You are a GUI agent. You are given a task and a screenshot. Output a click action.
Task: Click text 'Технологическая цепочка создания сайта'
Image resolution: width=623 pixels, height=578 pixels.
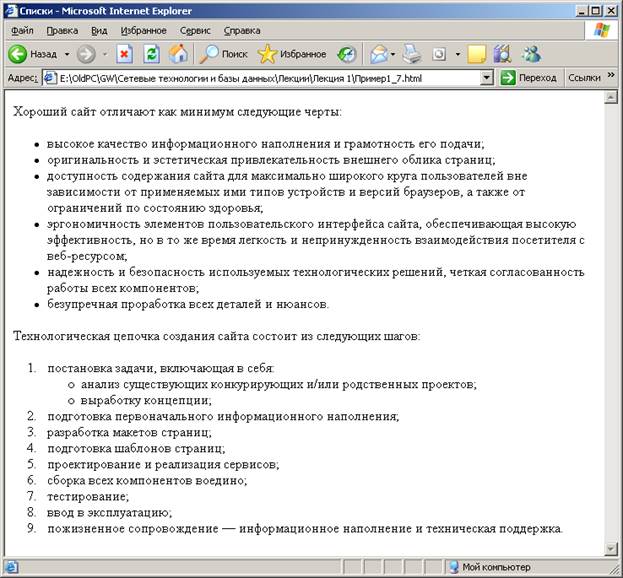point(132,336)
